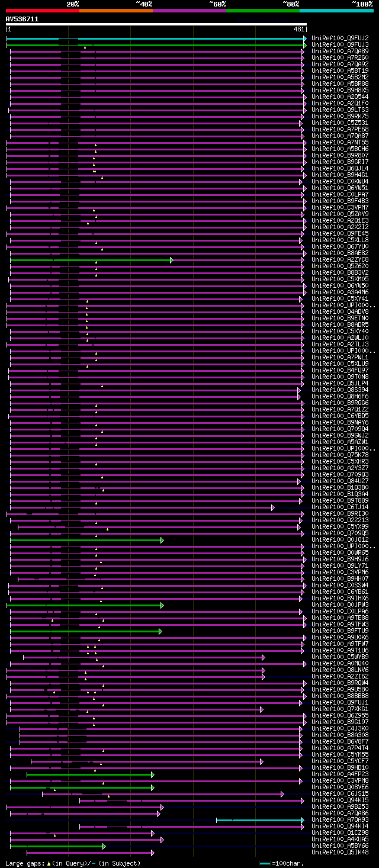Click hit label UniRef100_Q6QJL4
Screen dimensions: 379x868
click(x=341, y=168)
